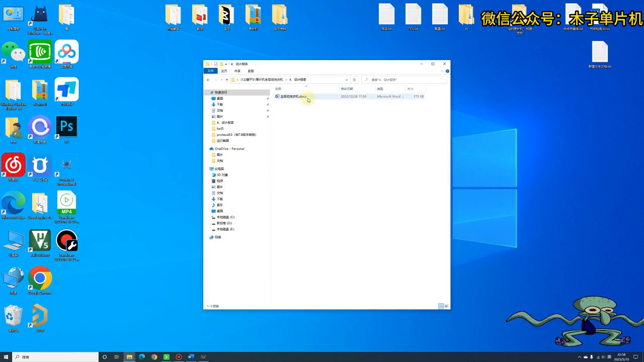This screenshot has height=362, width=644.
Task: Switch to large icons view in status bar
Action: tap(447, 306)
